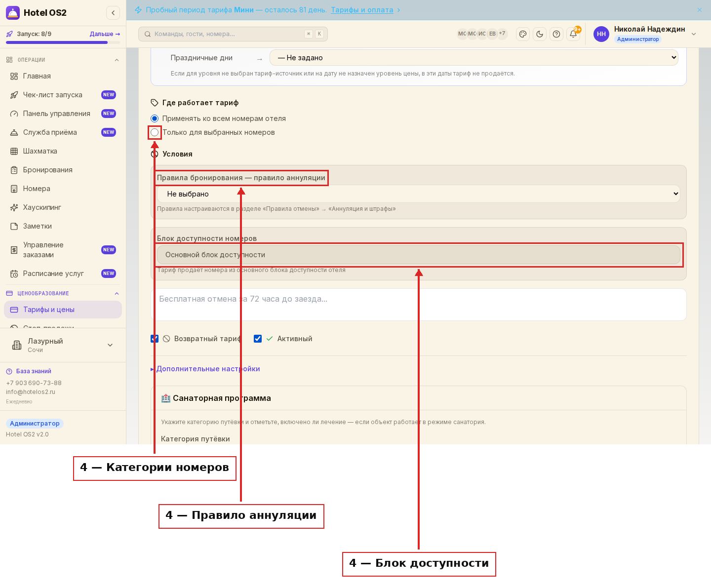The image size is (711, 588).
Task: Open notifications bell in the top bar
Action: coord(573,34)
